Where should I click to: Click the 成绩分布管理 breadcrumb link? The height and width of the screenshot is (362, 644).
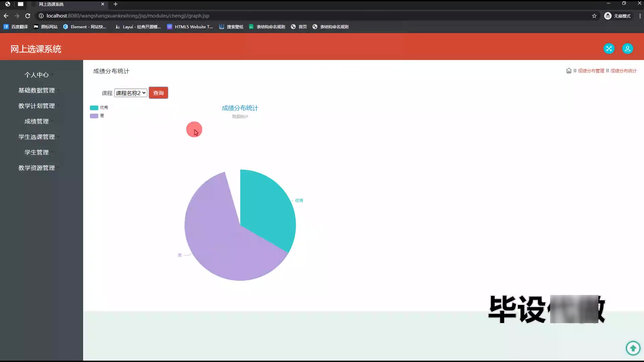591,71
